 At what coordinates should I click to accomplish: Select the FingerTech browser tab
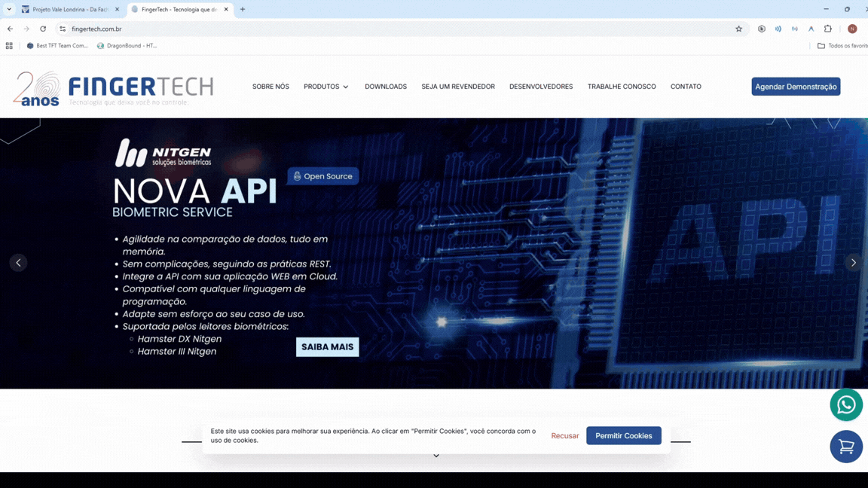click(179, 9)
